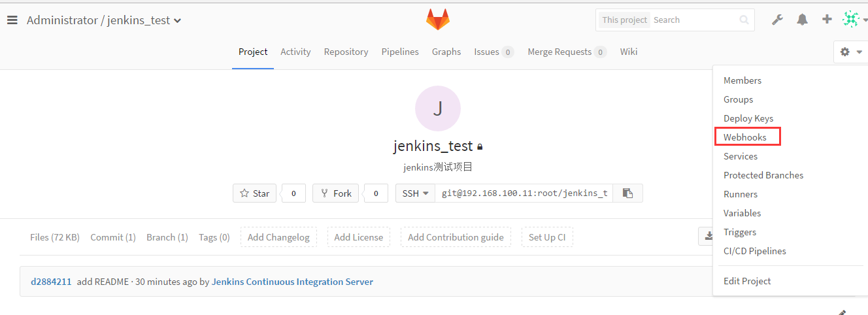Choose Deploy Keys in the settings menu
Viewport: 868px width, 315px height.
[748, 118]
